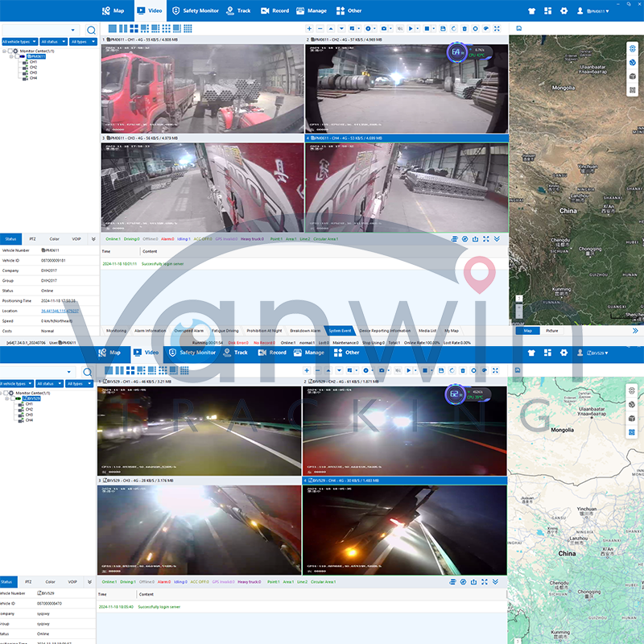Open the Breakdown Alarm tab
The image size is (644, 644).
pyautogui.click(x=305, y=331)
